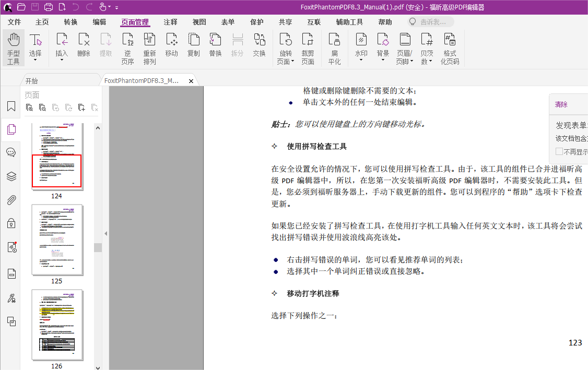Viewport: 588px width, 370px height.
Task: Click the 替换 (Replace pages) icon
Action: pyautogui.click(x=215, y=47)
